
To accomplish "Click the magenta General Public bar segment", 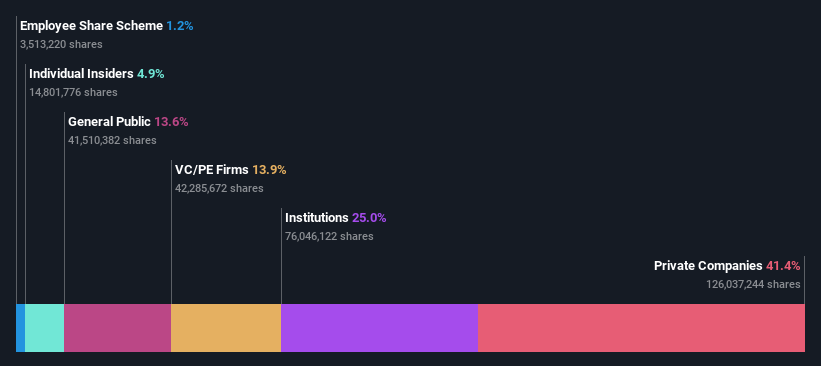I will (x=118, y=328).
